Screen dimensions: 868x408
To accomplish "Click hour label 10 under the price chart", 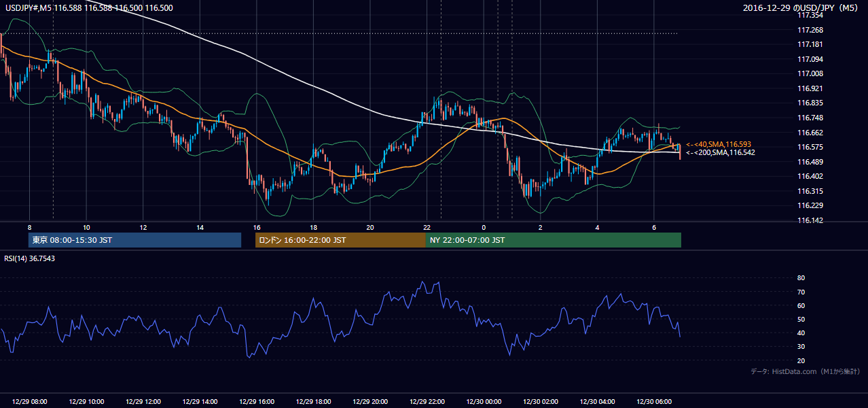I will (86, 227).
